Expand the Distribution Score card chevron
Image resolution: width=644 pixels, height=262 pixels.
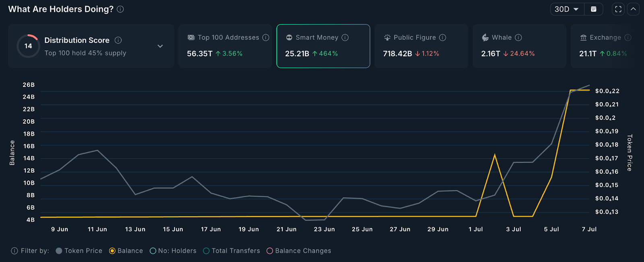[x=160, y=46]
